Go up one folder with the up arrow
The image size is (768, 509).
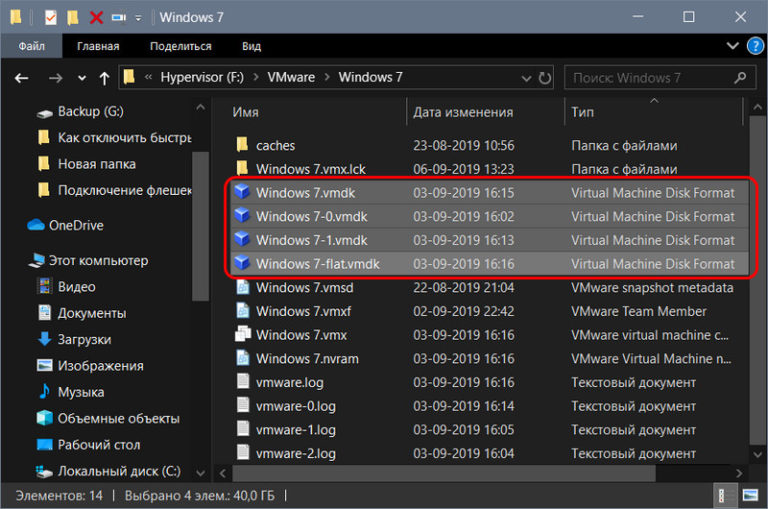(104, 78)
